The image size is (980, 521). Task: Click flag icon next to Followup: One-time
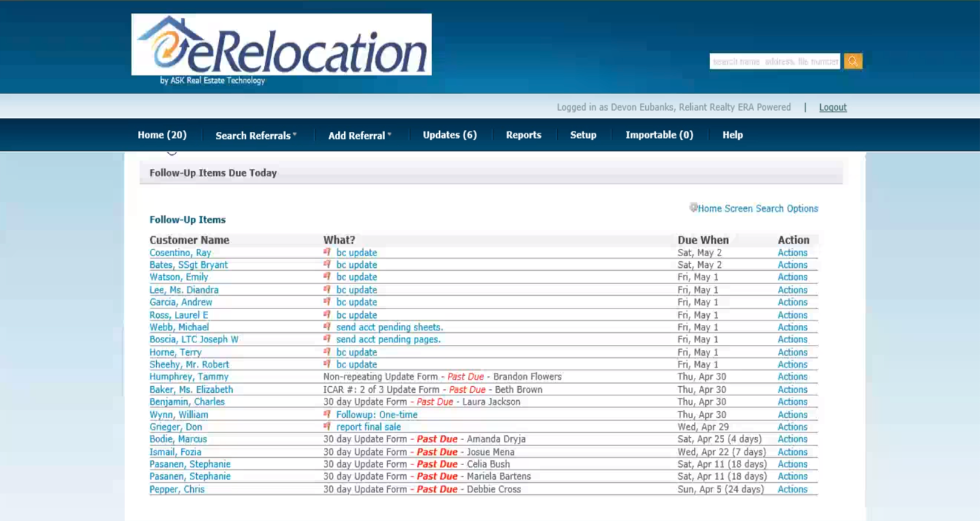click(x=327, y=414)
